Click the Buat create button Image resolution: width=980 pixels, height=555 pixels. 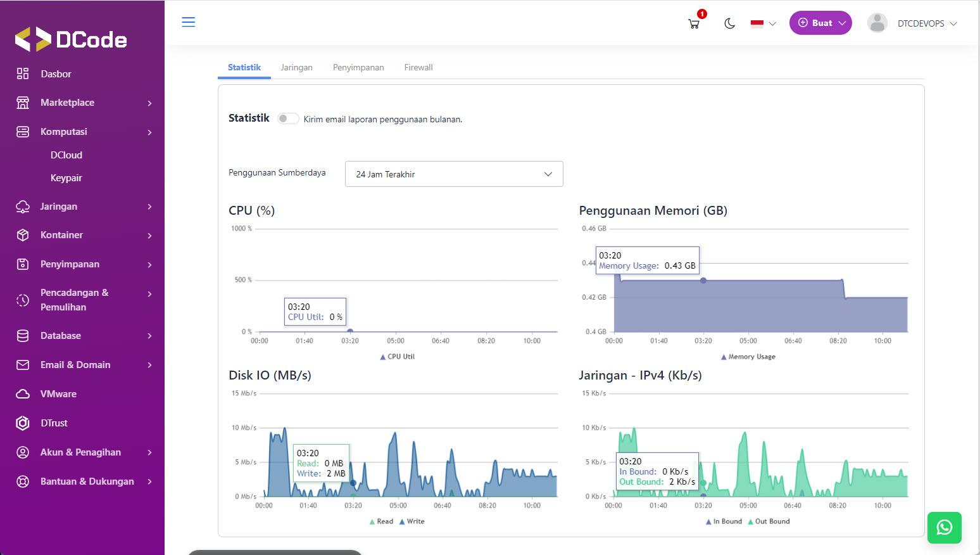click(820, 23)
